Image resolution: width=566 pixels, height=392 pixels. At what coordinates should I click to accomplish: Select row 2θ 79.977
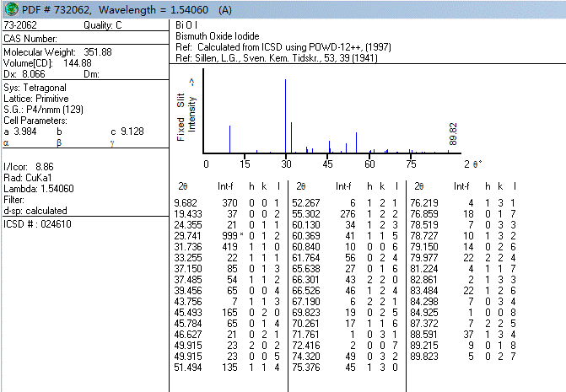pos(463,258)
